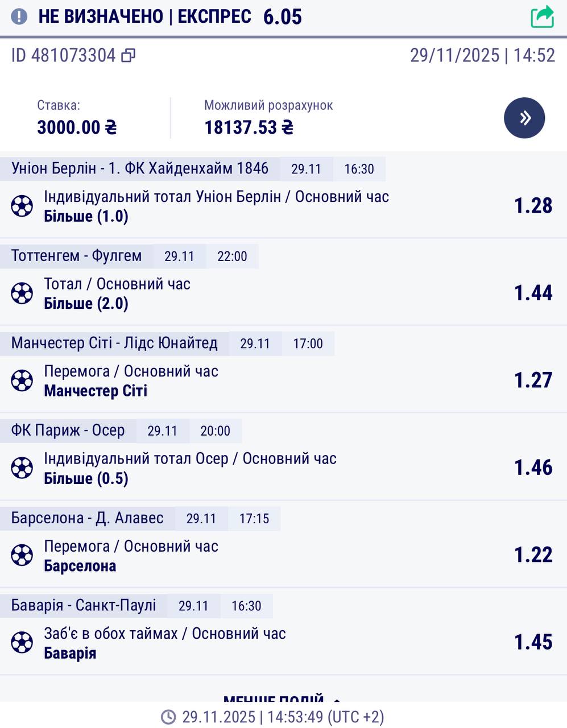Click the soccer ball icon for Тоттенгем bet
Viewport: 567px width, 728px height.
click(x=22, y=293)
